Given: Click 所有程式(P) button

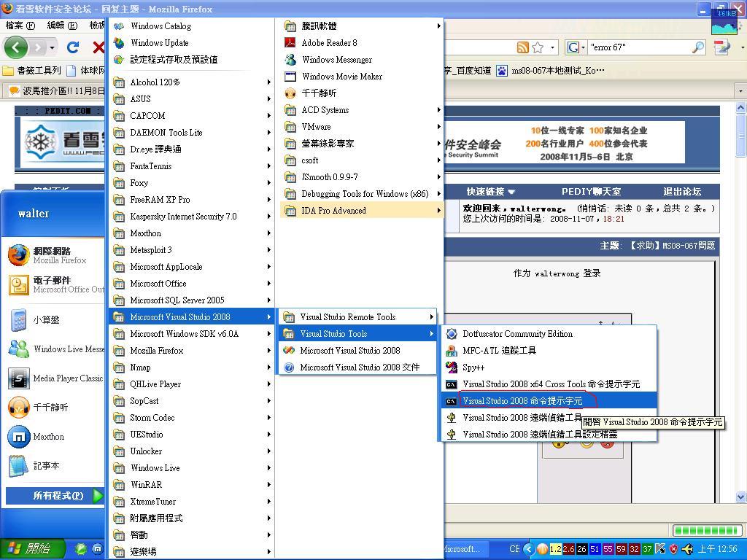Looking at the screenshot, I should pos(54,496).
